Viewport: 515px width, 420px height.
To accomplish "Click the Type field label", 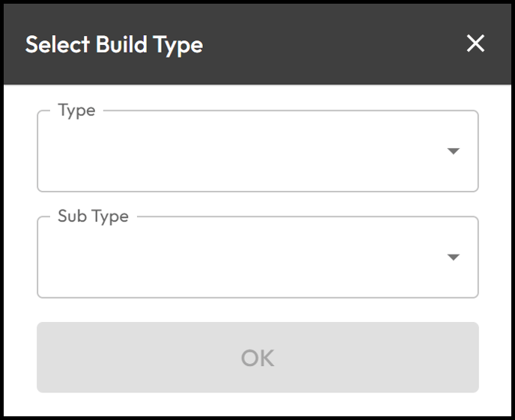I will 76,111.
